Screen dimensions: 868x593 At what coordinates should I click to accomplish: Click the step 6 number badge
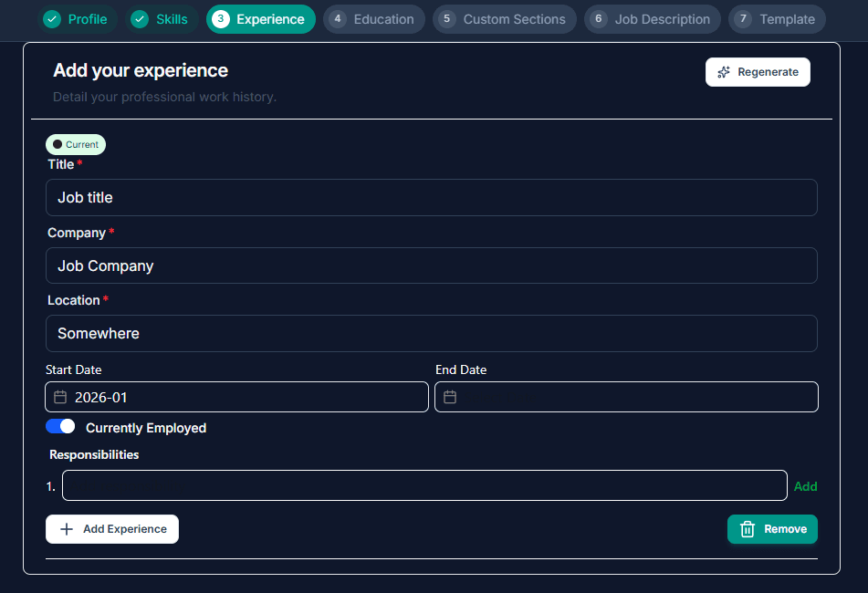click(x=599, y=19)
